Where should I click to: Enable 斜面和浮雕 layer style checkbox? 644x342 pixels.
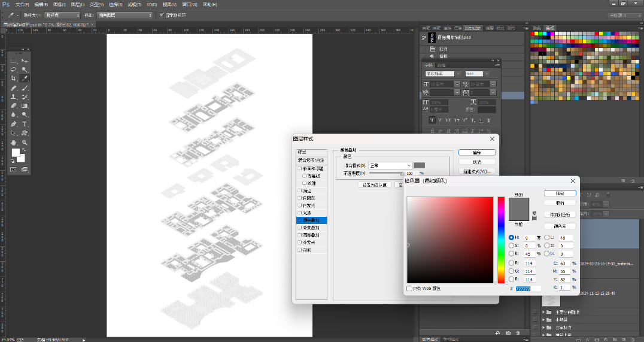[299, 168]
